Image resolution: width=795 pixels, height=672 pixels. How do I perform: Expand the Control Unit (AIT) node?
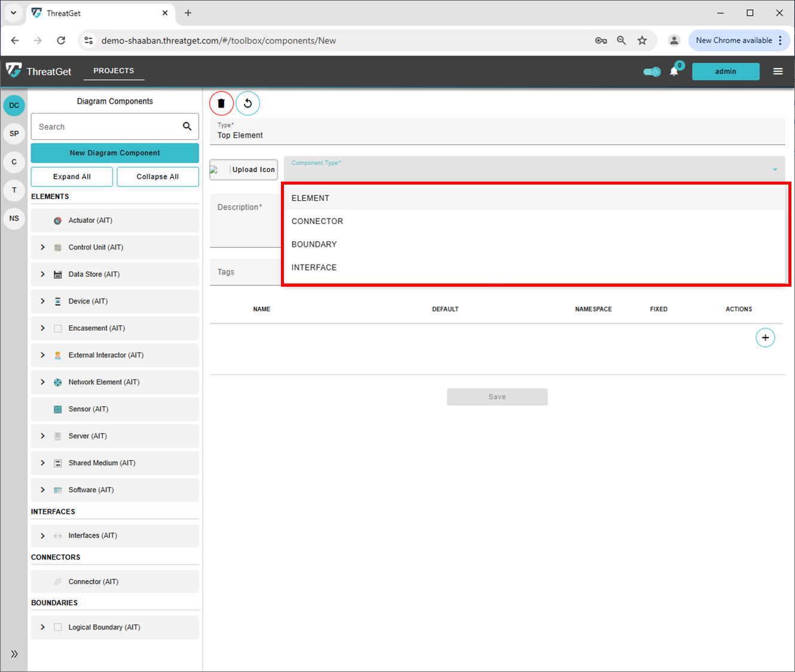pos(42,247)
